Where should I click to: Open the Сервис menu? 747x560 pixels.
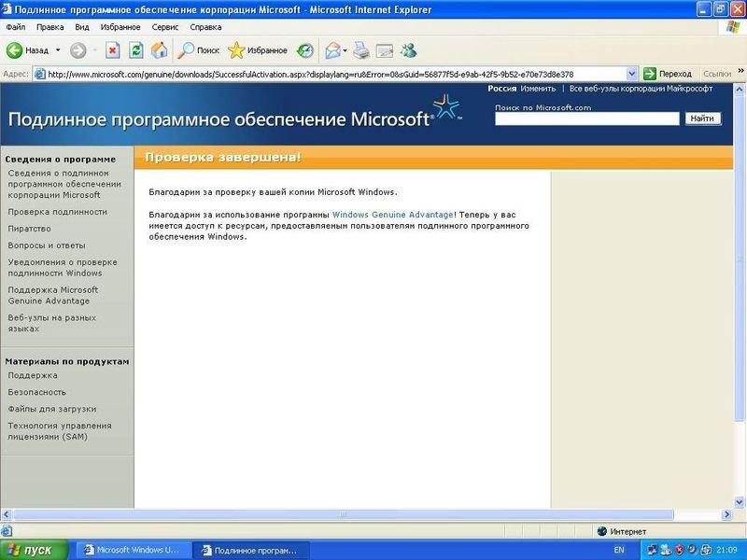(166, 26)
